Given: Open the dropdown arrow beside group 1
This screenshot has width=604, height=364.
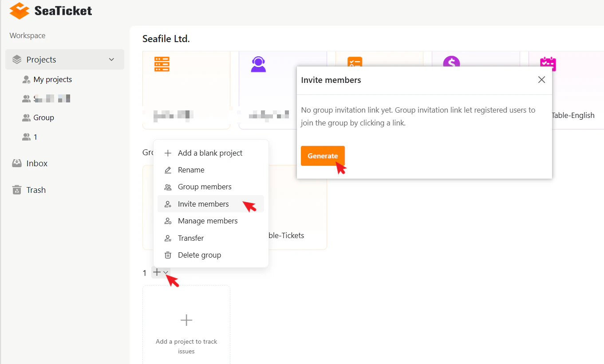Looking at the screenshot, I should pos(166,272).
